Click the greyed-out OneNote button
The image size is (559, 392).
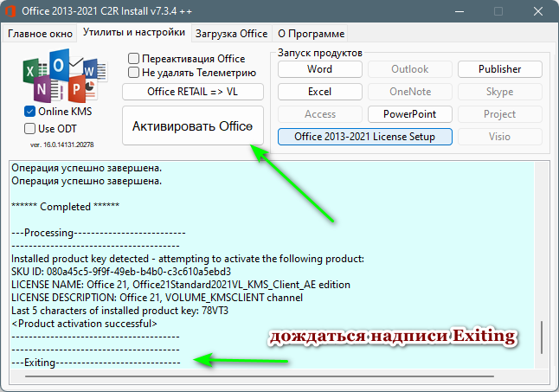(410, 92)
